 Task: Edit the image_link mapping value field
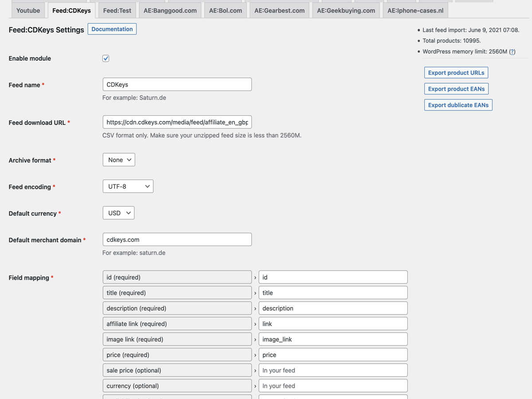(x=333, y=339)
